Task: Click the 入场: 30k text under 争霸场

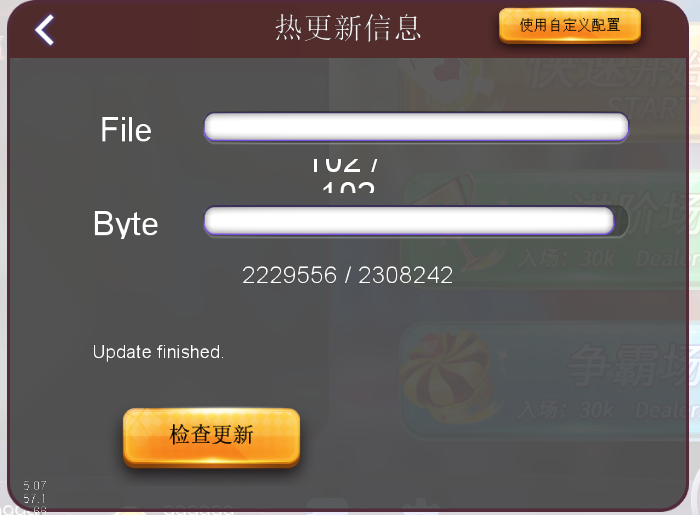Action: (566, 410)
